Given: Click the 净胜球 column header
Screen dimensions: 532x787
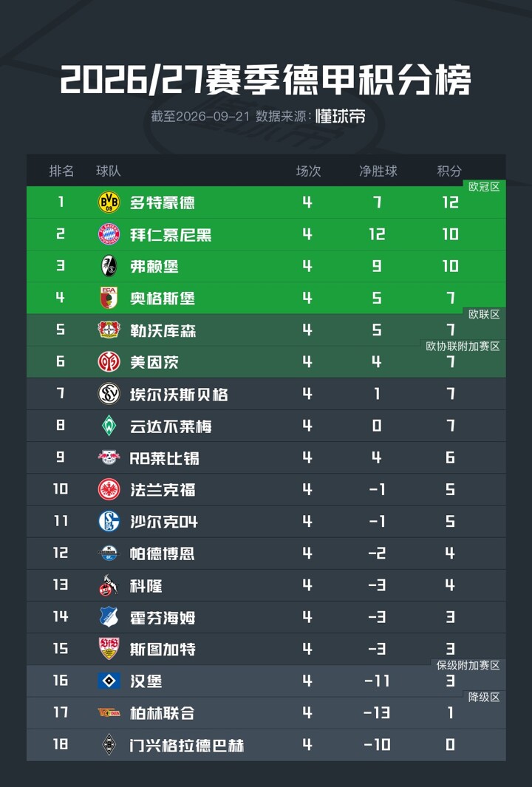Looking at the screenshot, I should point(378,171).
